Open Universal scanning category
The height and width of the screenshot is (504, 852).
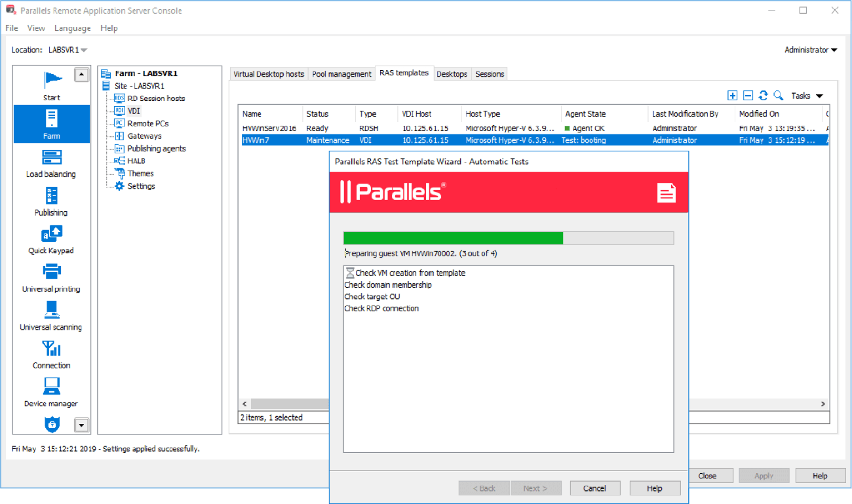pos(51,316)
